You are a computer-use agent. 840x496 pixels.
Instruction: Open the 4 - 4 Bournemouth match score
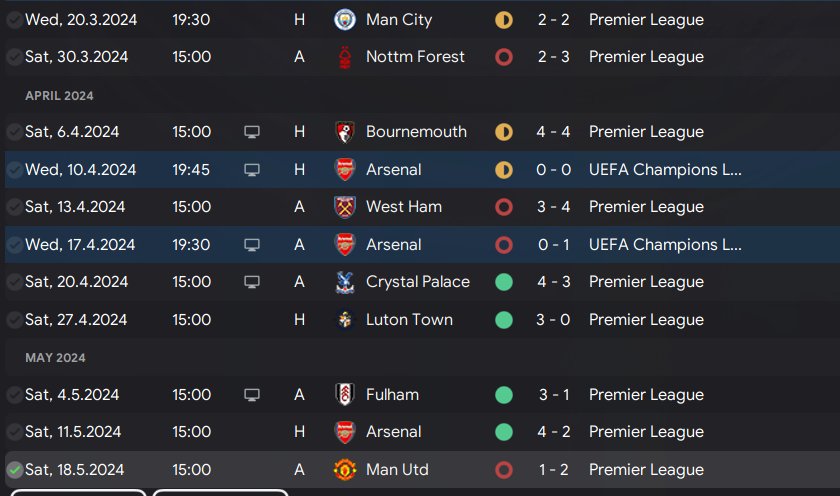(x=553, y=132)
